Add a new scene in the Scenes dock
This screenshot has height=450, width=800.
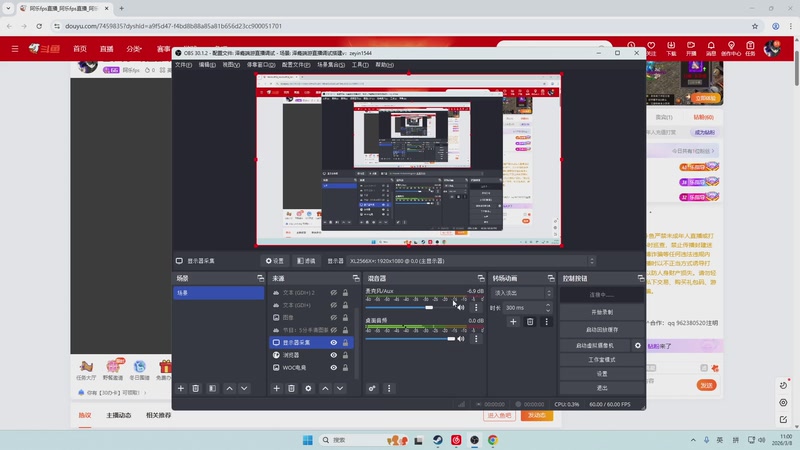[181, 388]
